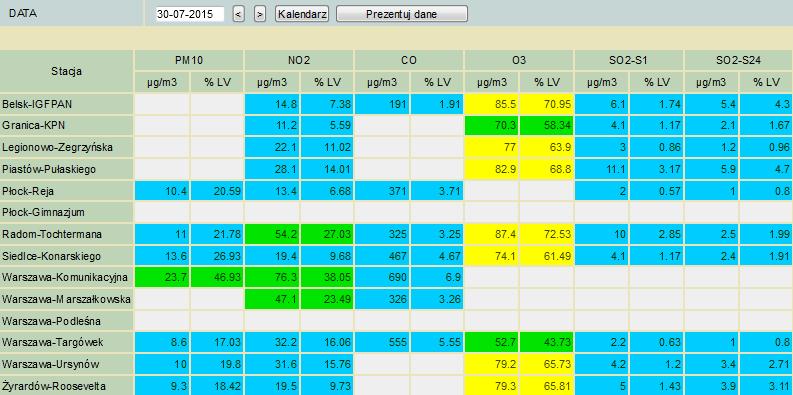Click the SO2-S24 column header
The height and width of the screenshot is (395, 793).
(x=739, y=60)
